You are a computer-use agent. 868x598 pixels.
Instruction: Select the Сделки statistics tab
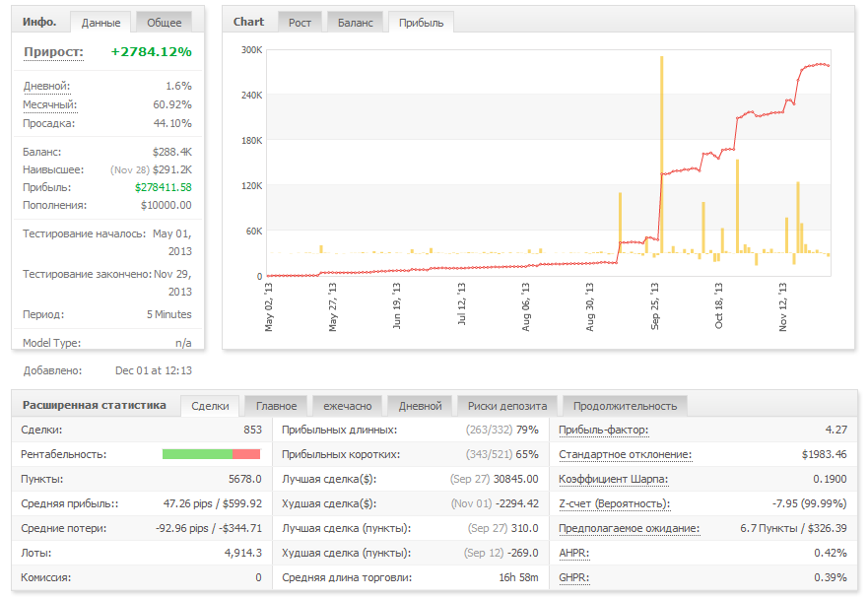tap(210, 406)
